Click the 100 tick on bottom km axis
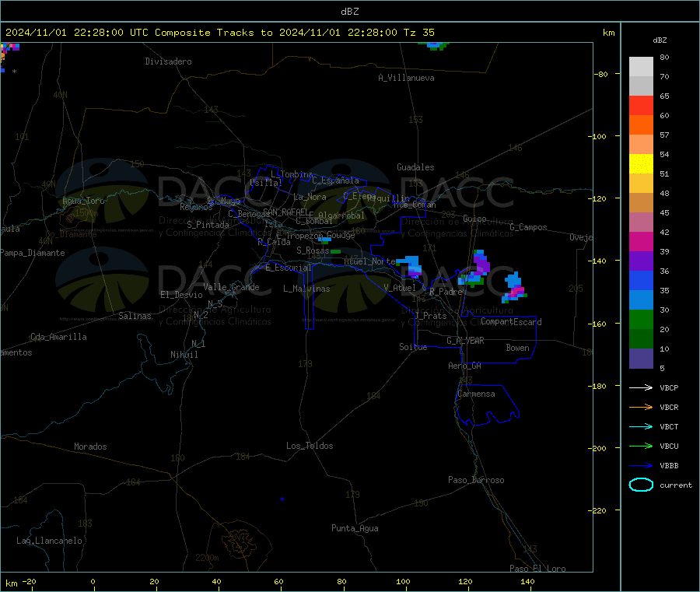 403,581
